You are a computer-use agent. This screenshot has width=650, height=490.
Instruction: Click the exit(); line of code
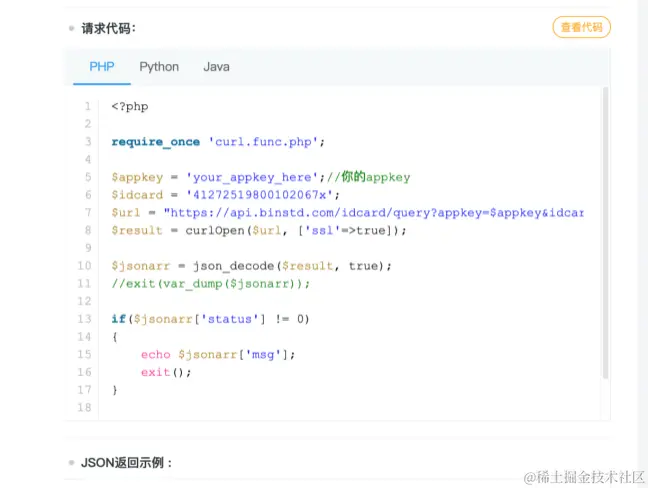click(x=166, y=372)
